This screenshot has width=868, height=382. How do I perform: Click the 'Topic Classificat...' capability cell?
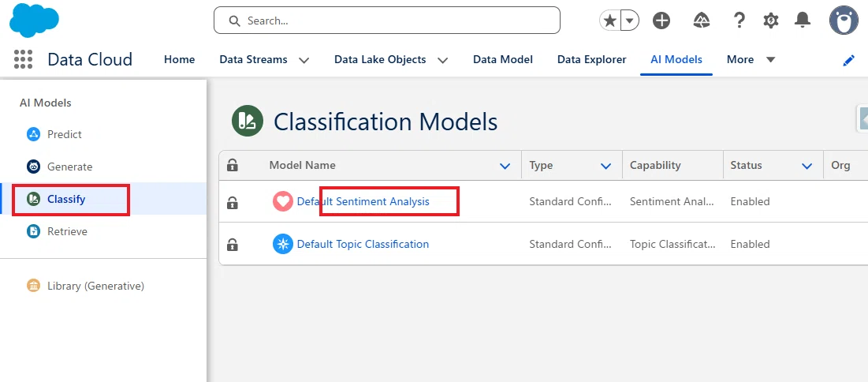click(x=672, y=244)
